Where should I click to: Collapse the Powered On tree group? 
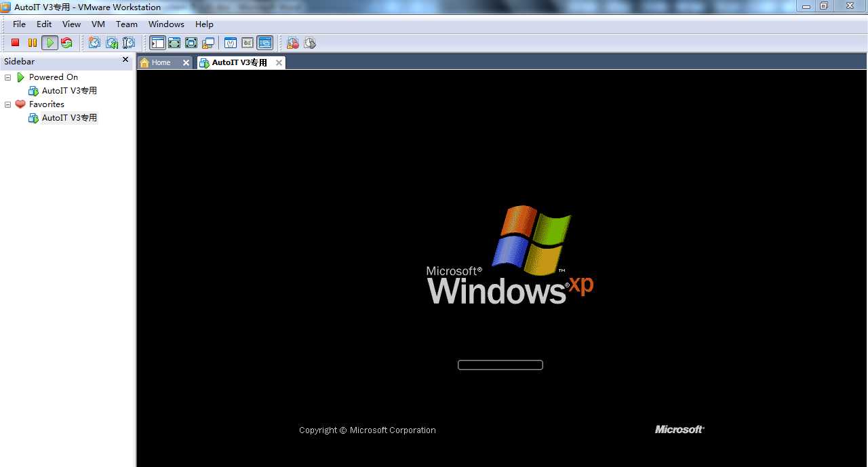tap(8, 77)
